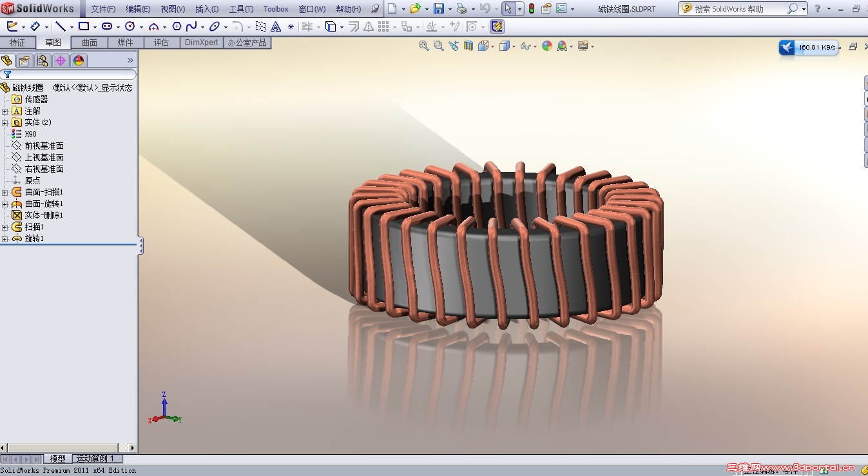Switch to the 特征 ribbon tab

[17, 43]
